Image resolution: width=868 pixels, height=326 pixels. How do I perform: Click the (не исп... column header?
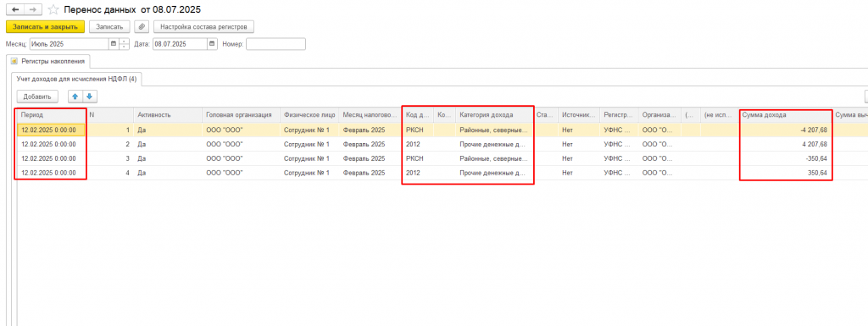pyautogui.click(x=719, y=115)
